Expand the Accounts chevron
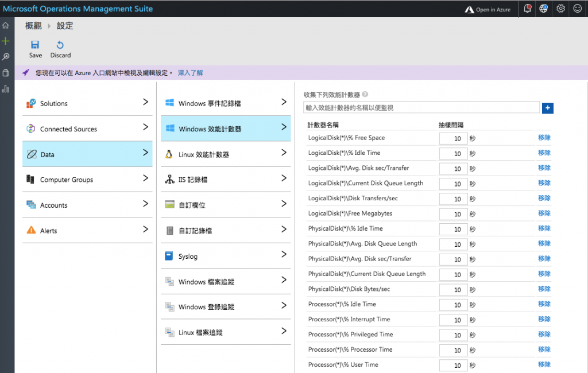 [145, 204]
